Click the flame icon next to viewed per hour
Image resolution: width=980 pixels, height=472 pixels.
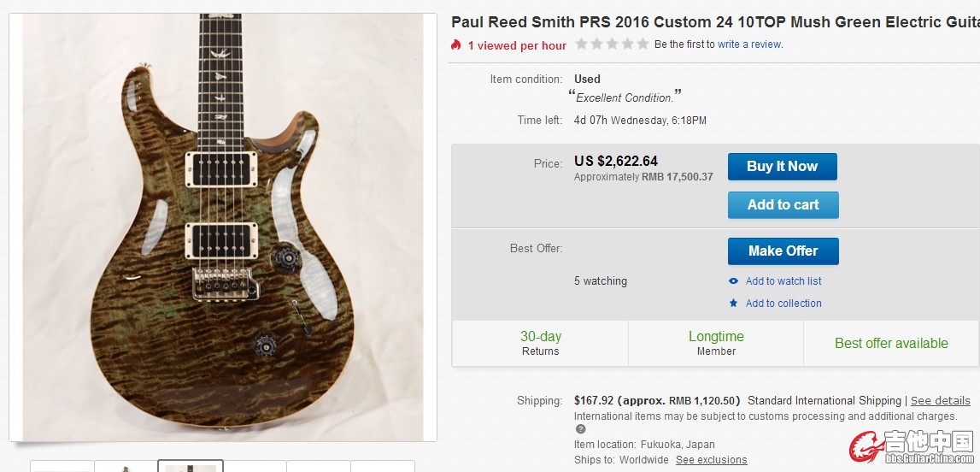pos(456,45)
